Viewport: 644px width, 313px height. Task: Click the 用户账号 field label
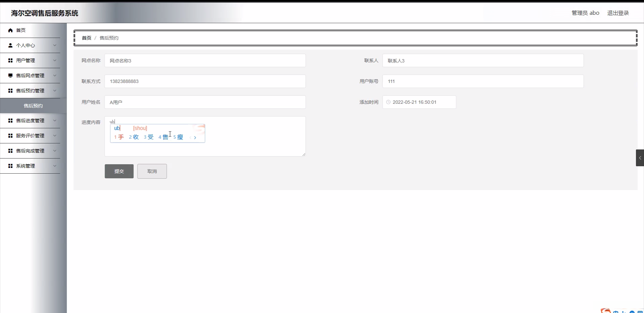[x=369, y=81]
